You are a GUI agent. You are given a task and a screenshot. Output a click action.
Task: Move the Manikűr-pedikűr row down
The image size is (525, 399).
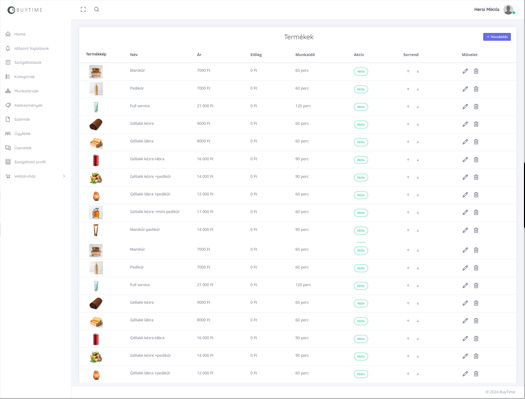418,230
